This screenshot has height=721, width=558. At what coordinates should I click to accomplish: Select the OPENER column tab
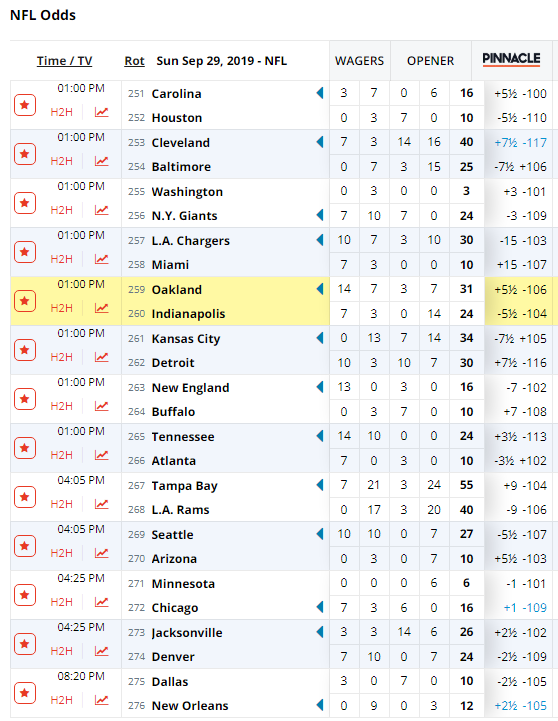431,61
